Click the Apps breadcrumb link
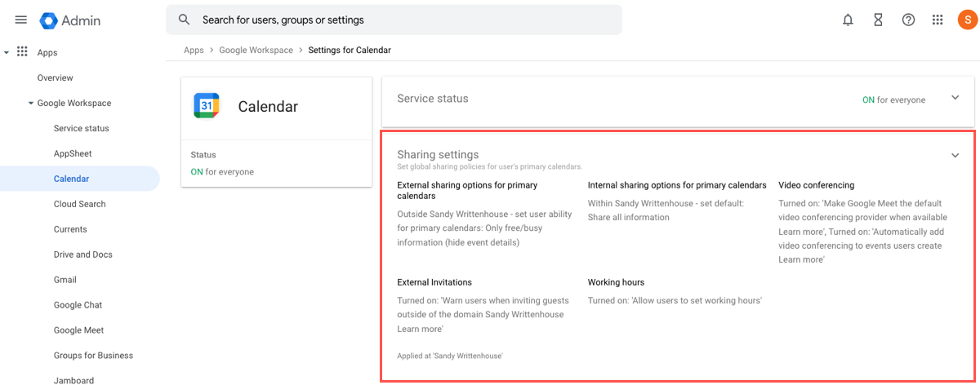The height and width of the screenshot is (385, 980). (x=194, y=50)
